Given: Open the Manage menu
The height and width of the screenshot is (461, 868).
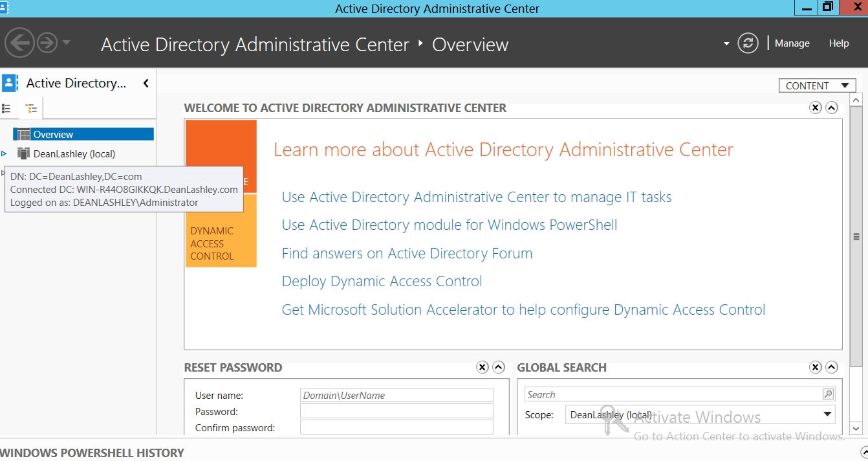Looking at the screenshot, I should [792, 43].
